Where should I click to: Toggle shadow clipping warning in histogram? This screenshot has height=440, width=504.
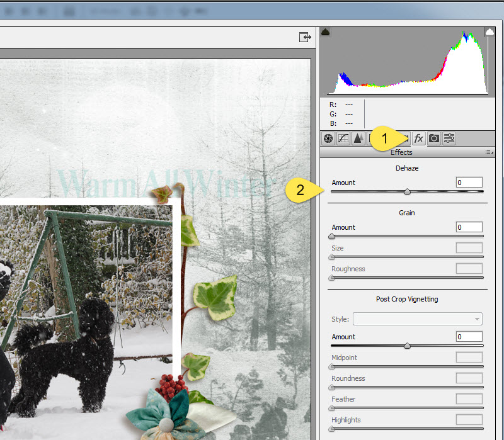coord(326,32)
